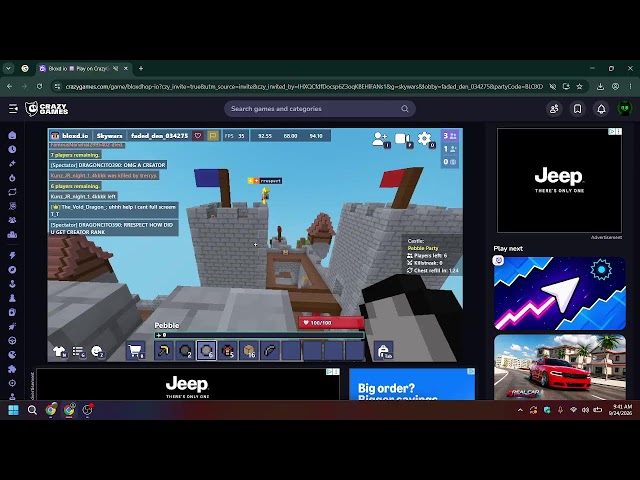Select the Pebble hotbar slot with 6
This screenshot has height=480, width=640.
point(207,351)
